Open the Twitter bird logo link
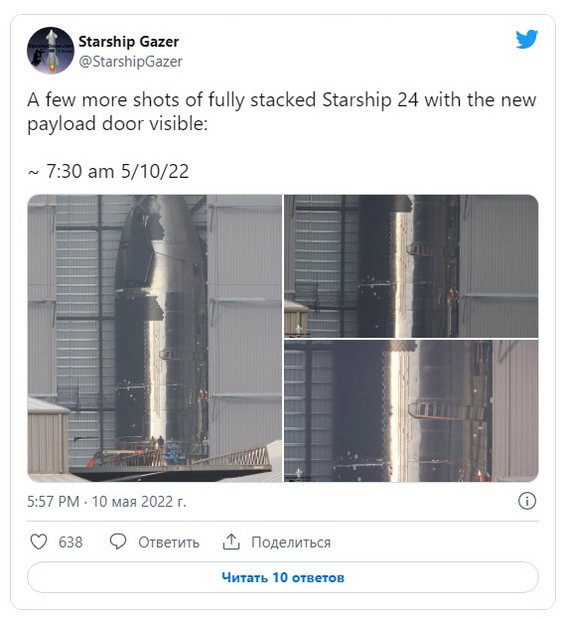The image size is (570, 619). [527, 39]
